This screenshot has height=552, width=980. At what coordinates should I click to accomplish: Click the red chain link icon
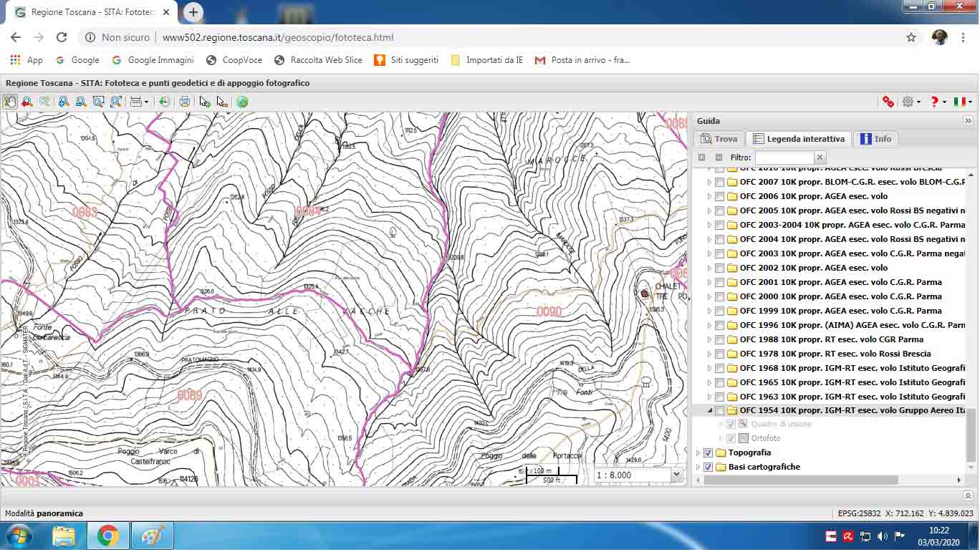tap(888, 102)
